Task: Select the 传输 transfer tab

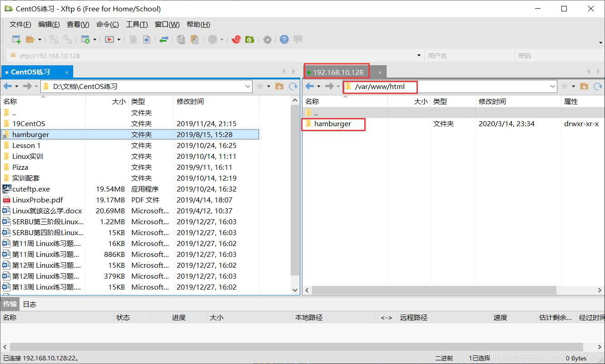Action: point(10,304)
